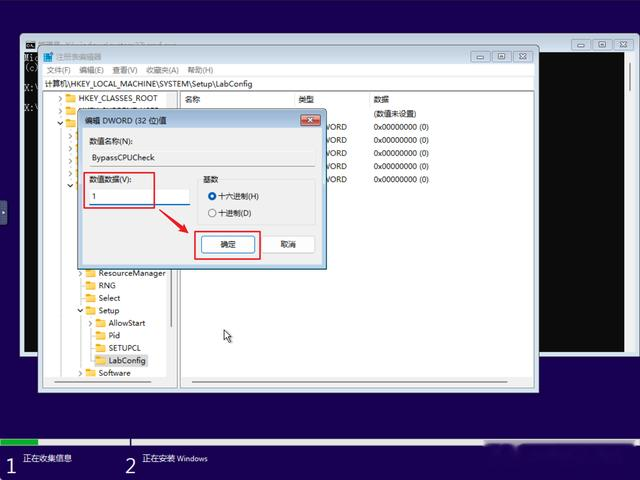Click the 数据 column header
Image resolution: width=640 pixels, height=480 pixels.
[381, 99]
